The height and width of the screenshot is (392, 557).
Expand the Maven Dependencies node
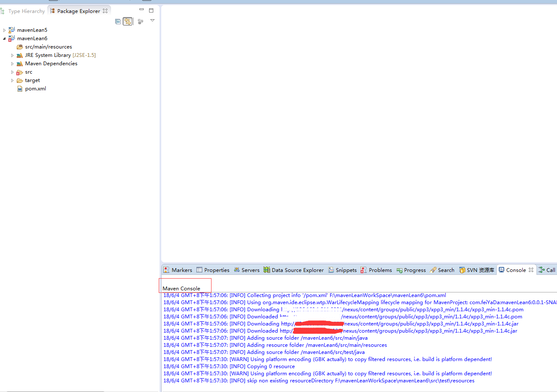[12, 64]
